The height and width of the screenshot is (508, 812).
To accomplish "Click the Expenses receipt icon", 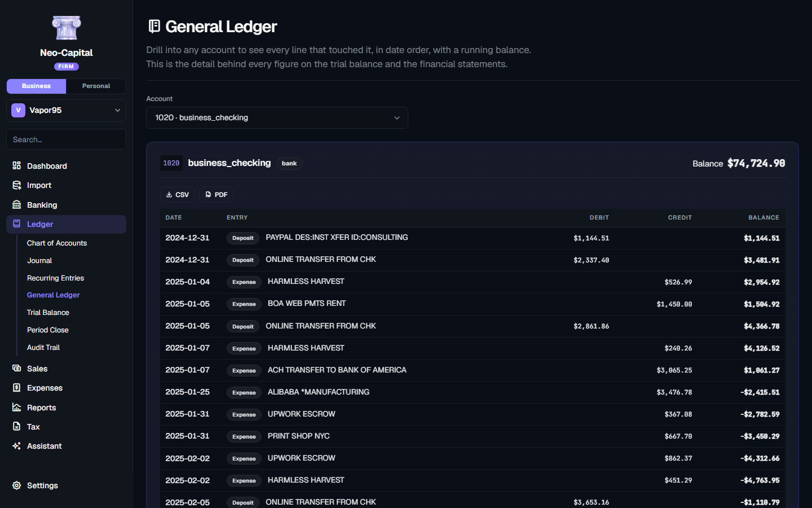I will point(17,388).
